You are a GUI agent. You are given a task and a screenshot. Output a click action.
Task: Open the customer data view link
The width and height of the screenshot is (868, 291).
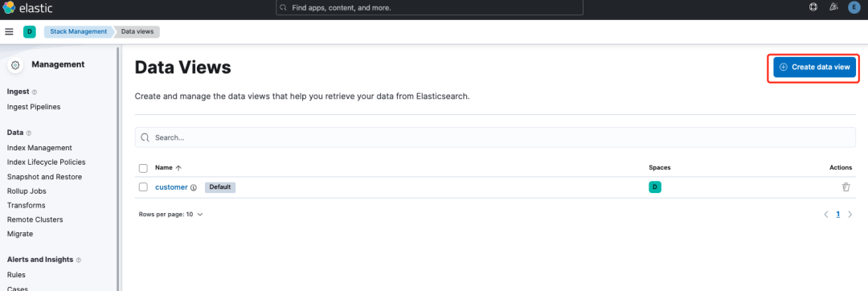pos(171,187)
